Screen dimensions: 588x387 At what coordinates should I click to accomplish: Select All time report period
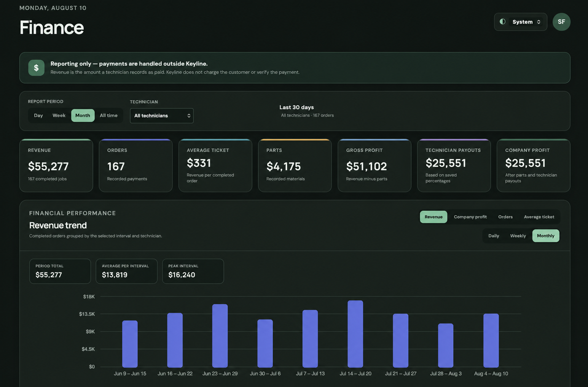tap(108, 116)
